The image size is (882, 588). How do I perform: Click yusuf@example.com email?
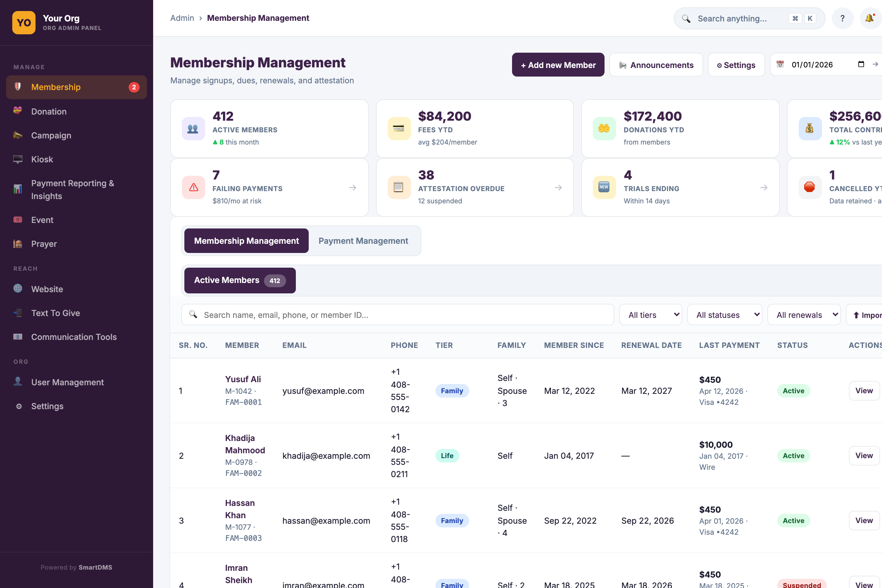[x=323, y=391]
